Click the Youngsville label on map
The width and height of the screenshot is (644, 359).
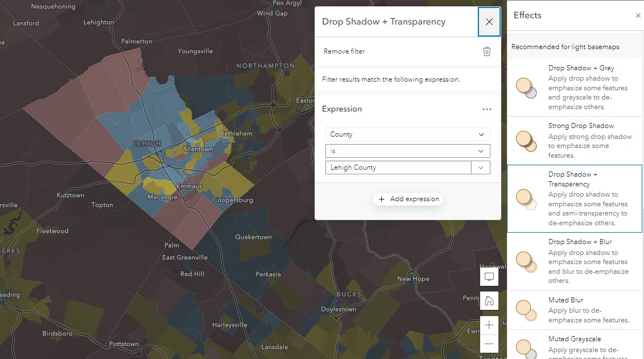pyautogui.click(x=195, y=51)
